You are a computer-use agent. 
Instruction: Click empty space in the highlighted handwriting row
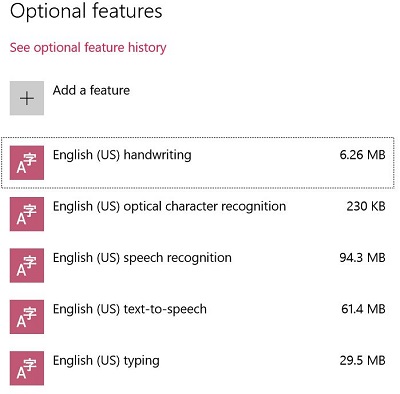pyautogui.click(x=263, y=170)
